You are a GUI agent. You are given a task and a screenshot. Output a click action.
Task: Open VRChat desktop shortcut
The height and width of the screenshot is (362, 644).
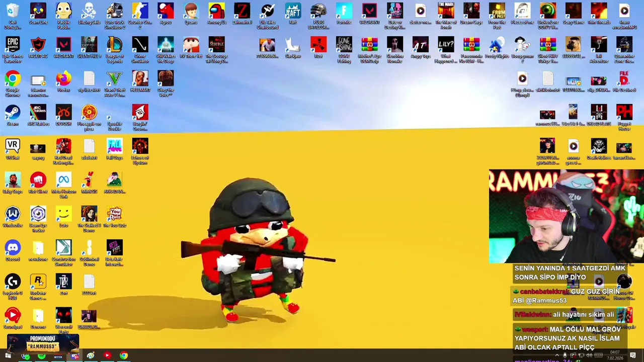[x=13, y=149]
